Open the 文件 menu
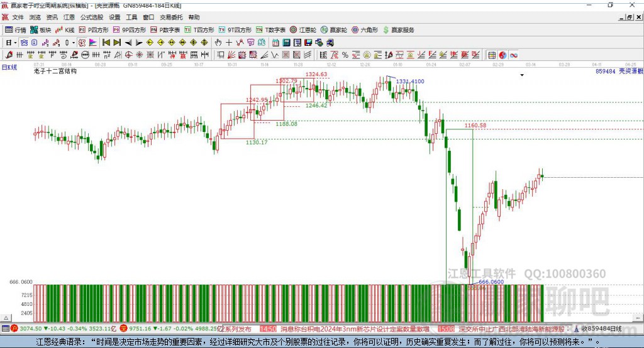The image size is (644, 348). [x=18, y=17]
